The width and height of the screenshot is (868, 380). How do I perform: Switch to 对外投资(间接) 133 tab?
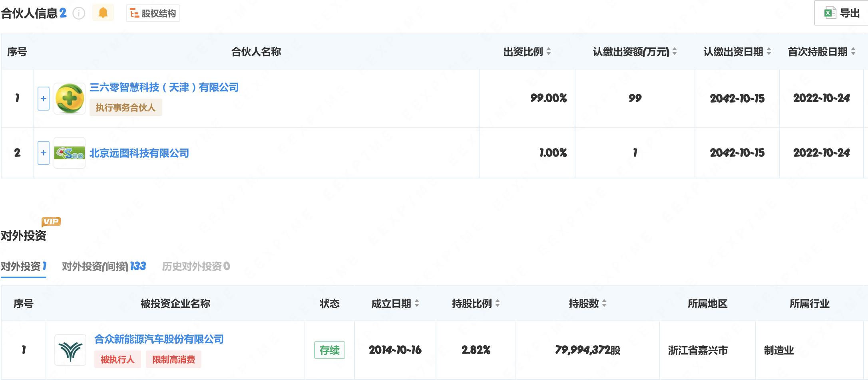[104, 266]
